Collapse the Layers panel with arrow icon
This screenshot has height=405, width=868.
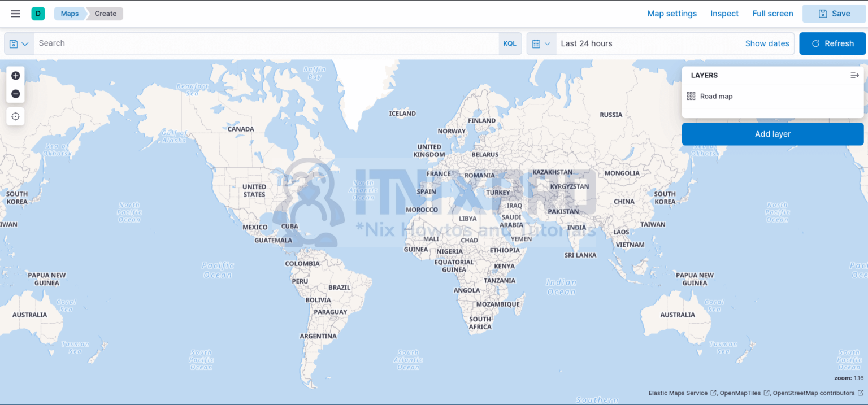point(854,75)
